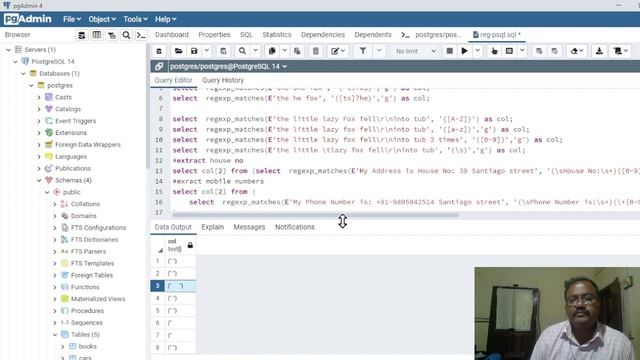Viewport: 640px width, 360px height.
Task: Select the Data Output tab
Action: pyautogui.click(x=173, y=227)
